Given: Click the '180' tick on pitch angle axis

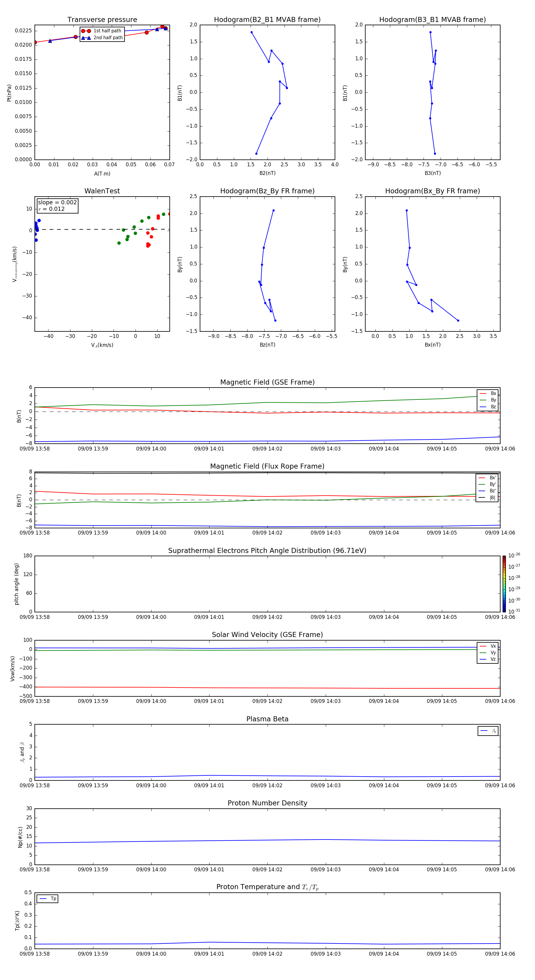Looking at the screenshot, I should pos(28,556).
